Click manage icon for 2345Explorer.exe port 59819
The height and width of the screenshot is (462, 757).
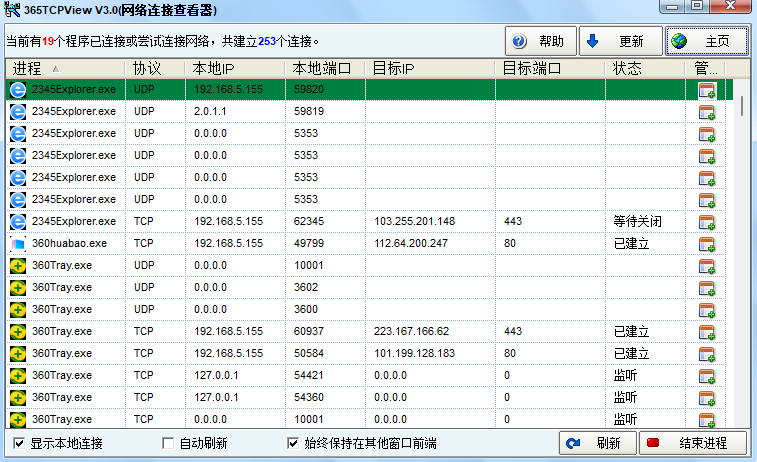click(x=707, y=112)
